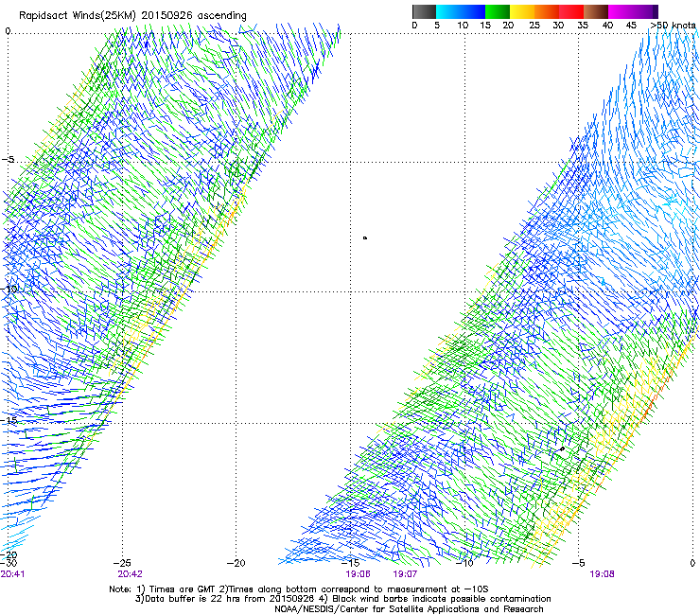
Task: Pick the red 30-35 knots legend segment
Action: coord(571,11)
